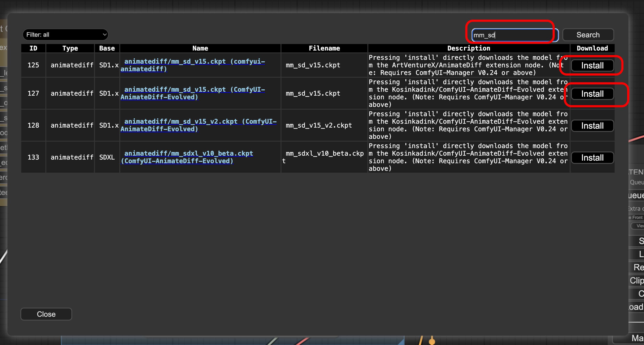Viewport: 644px width, 345px height.
Task: Install mm_sdxl_v10_beta.ckpt model
Action: (x=592, y=158)
